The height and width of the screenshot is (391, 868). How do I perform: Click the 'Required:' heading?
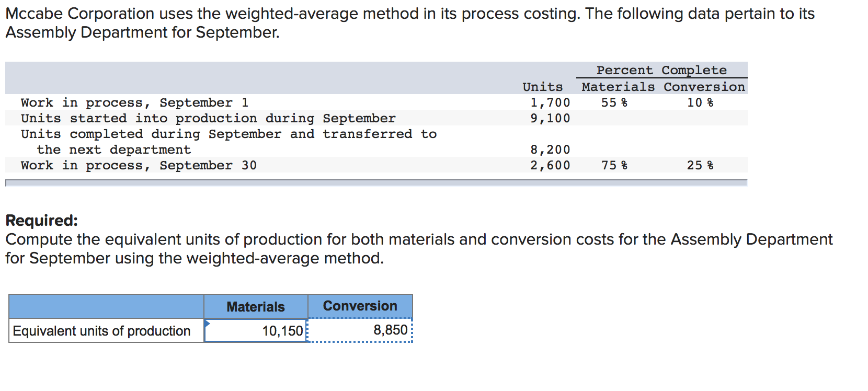(x=41, y=221)
